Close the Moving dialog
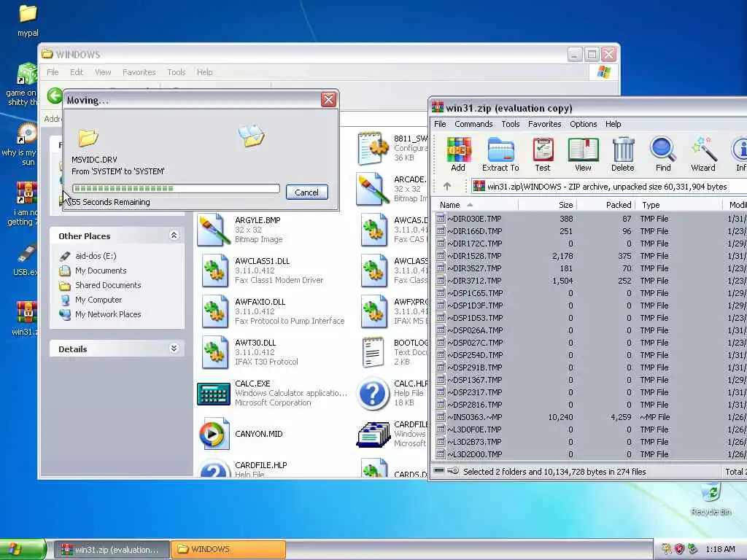Image resolution: width=747 pixels, height=560 pixels. (328, 99)
